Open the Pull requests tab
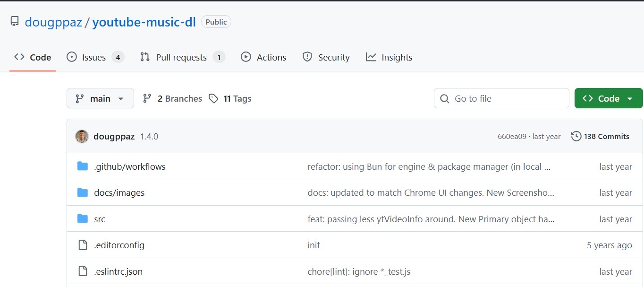This screenshot has width=644, height=287. click(182, 57)
